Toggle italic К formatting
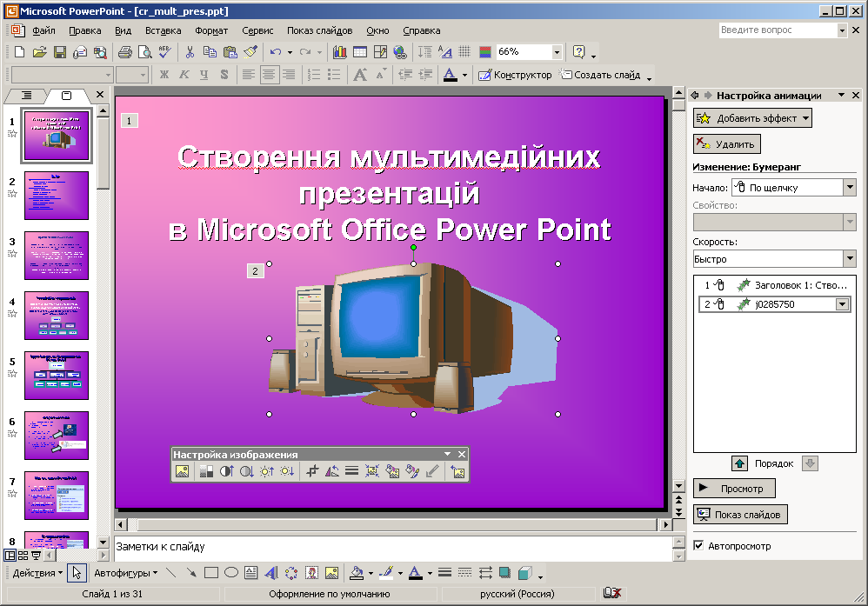The height and width of the screenshot is (606, 868). (x=184, y=74)
